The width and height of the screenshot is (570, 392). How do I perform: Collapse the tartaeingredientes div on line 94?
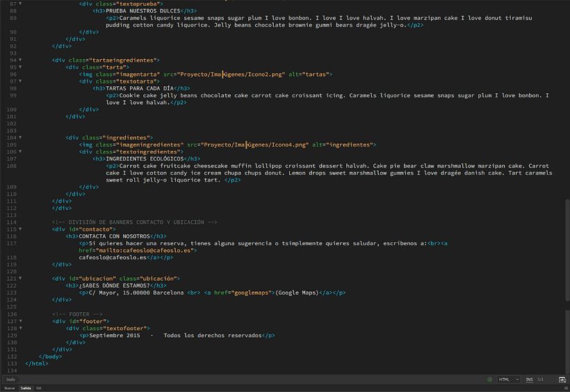20,60
